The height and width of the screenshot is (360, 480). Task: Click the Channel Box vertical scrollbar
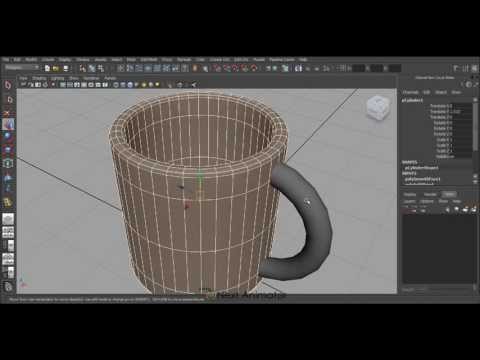475,127
